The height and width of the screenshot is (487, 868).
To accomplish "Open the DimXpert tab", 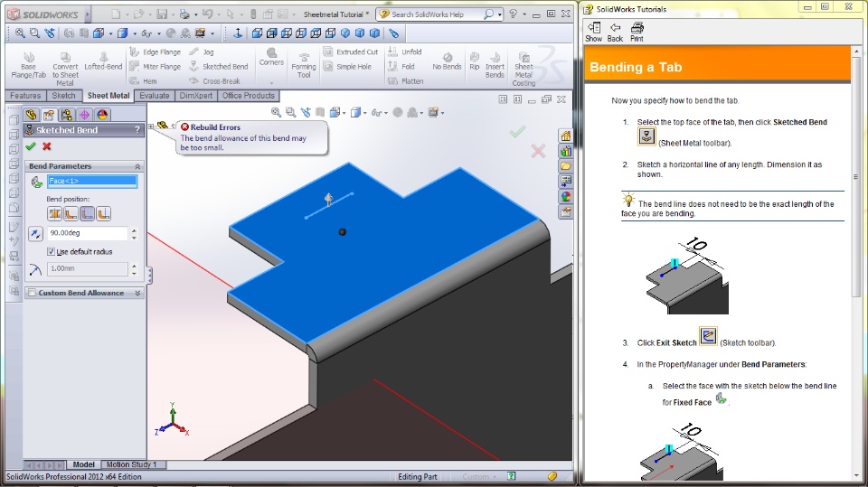I will [196, 96].
